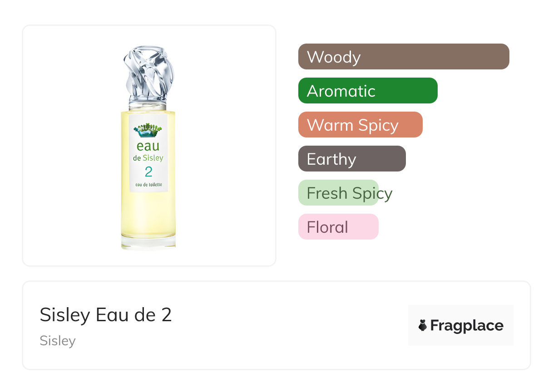Select the Fresh Spicy accord bar

(x=338, y=193)
